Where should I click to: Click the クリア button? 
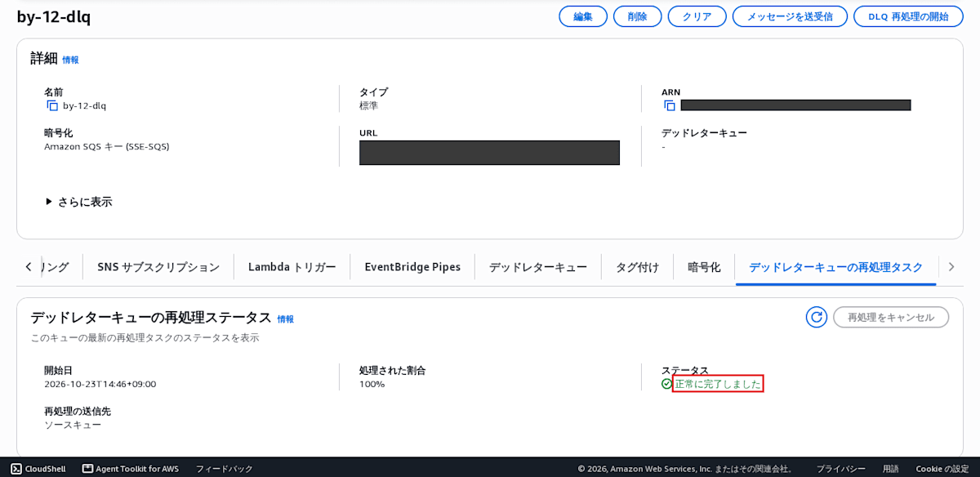point(697,16)
